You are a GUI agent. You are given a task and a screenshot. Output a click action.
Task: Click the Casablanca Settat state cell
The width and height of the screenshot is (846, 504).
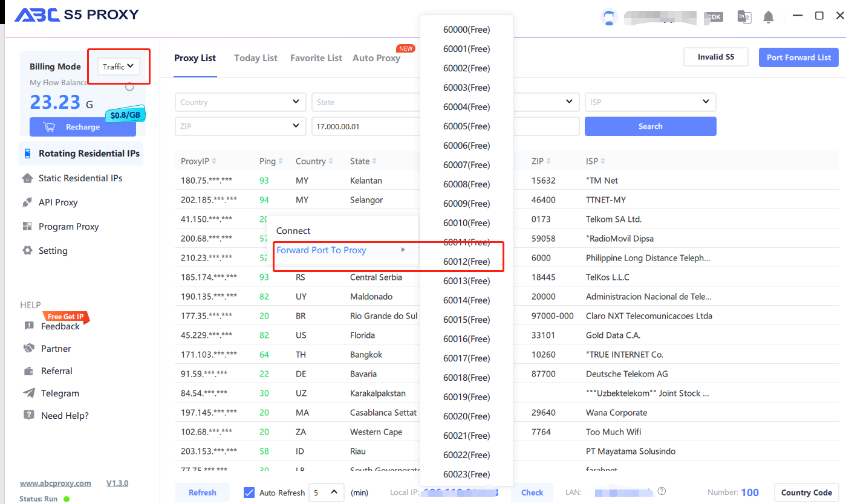click(x=383, y=413)
